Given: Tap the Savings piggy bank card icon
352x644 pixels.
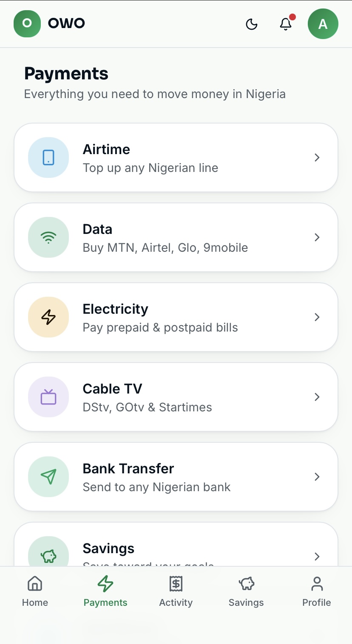Looking at the screenshot, I should 48,552.
